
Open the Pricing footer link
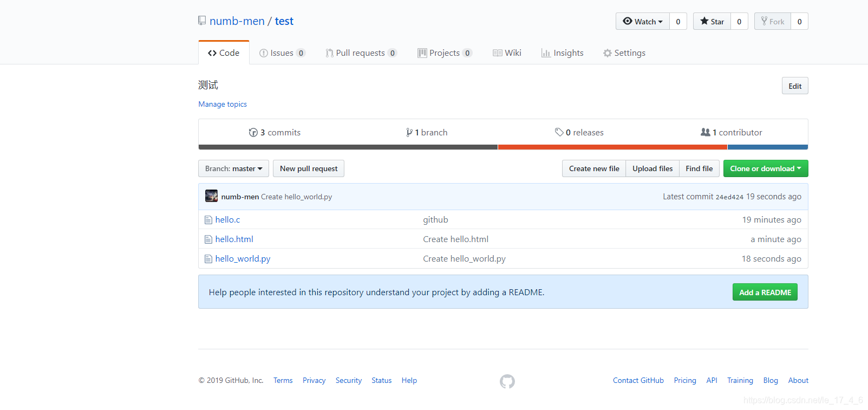tap(685, 380)
